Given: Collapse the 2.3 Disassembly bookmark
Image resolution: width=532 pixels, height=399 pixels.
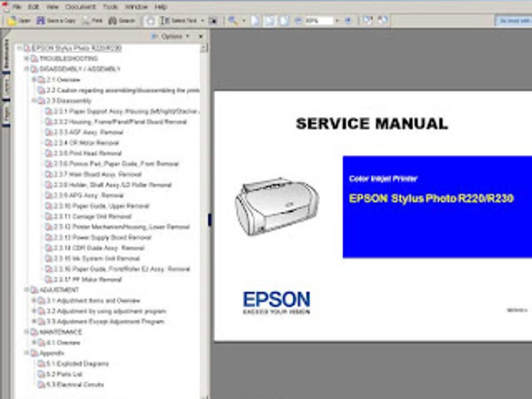Looking at the screenshot, I should [34, 101].
